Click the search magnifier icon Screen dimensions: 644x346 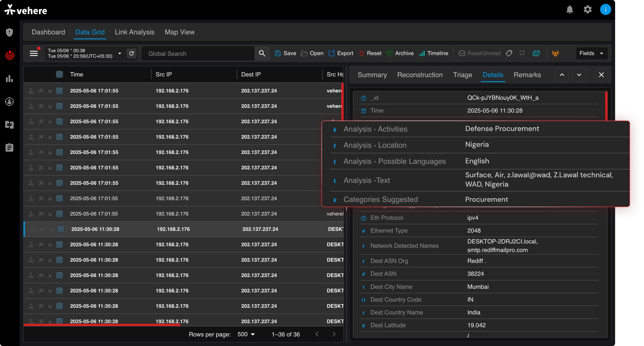pyautogui.click(x=262, y=54)
